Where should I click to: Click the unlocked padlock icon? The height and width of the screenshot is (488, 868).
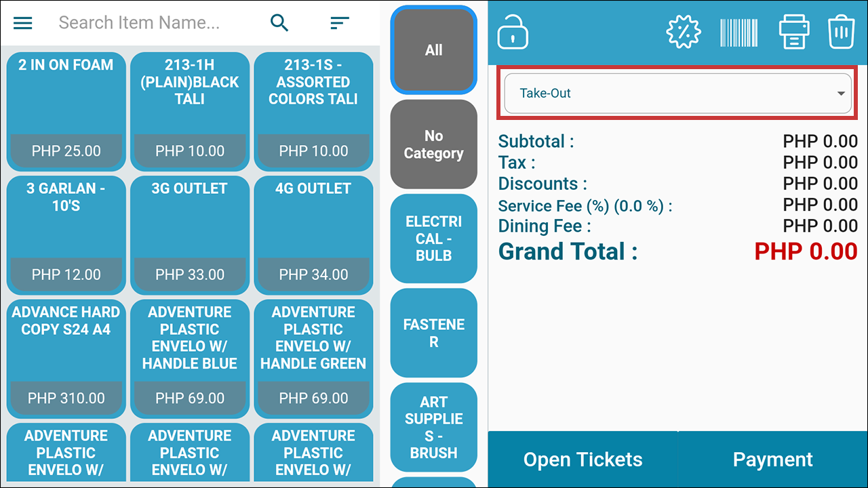coord(513,33)
